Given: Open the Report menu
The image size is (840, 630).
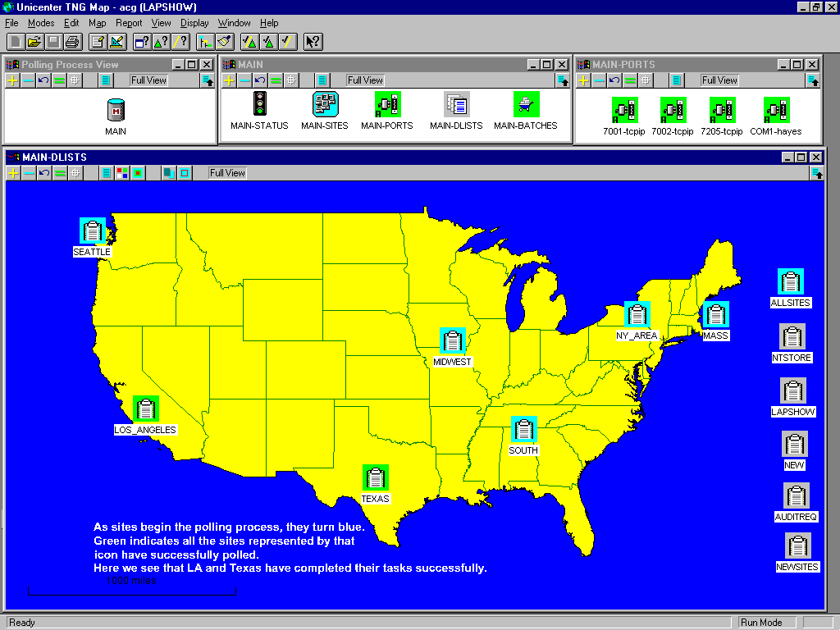Looking at the screenshot, I should tap(129, 23).
